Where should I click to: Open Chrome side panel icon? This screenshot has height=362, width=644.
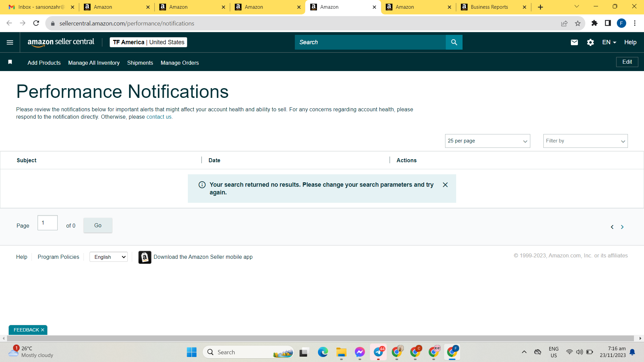(x=608, y=23)
